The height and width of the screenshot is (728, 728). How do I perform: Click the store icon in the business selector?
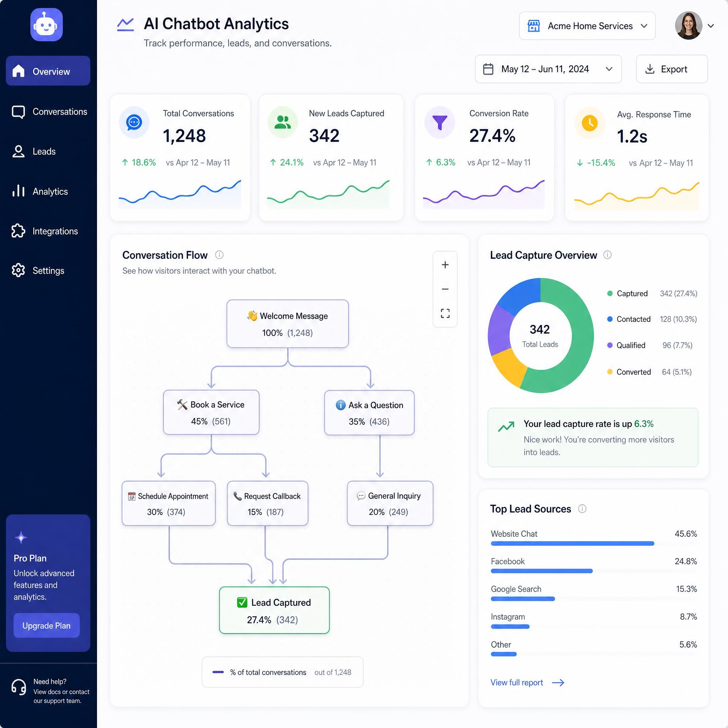[534, 26]
